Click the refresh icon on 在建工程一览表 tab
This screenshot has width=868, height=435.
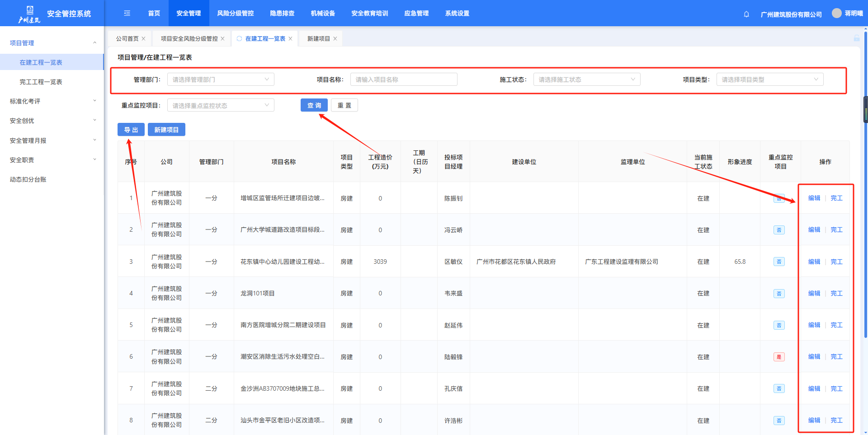[x=239, y=39]
